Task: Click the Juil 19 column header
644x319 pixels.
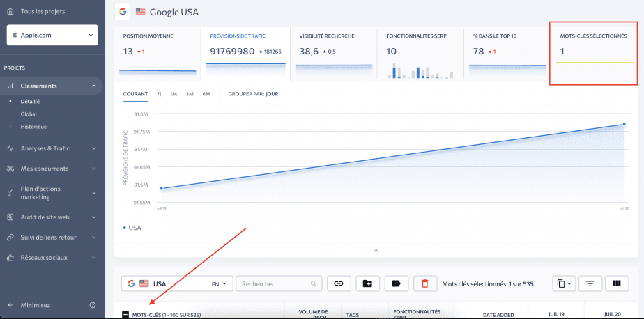Action: (556, 313)
